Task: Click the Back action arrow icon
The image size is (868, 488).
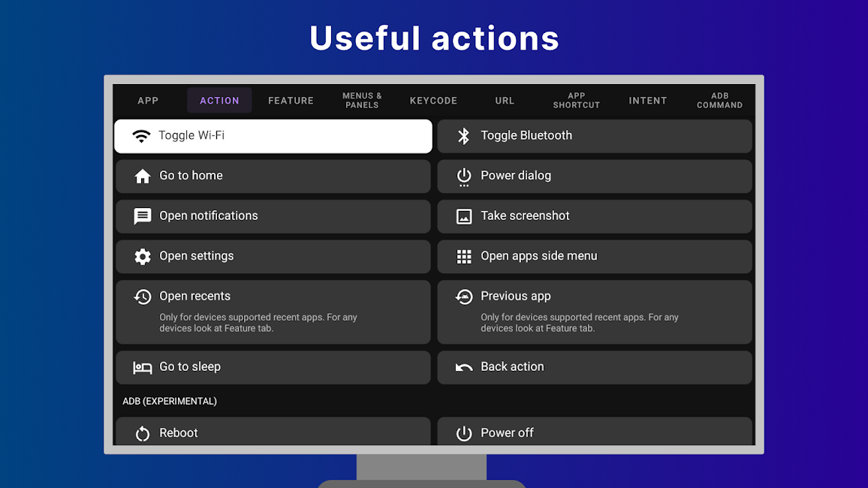Action: tap(464, 367)
